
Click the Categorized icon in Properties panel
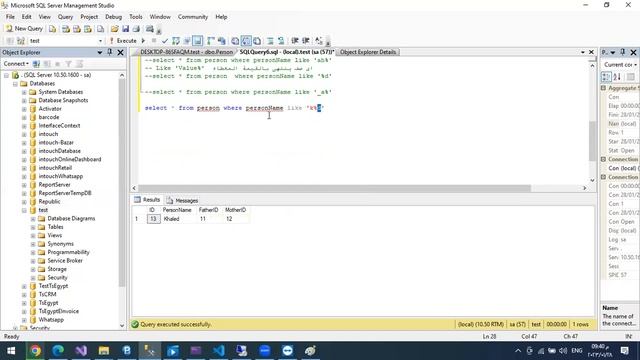[606, 77]
